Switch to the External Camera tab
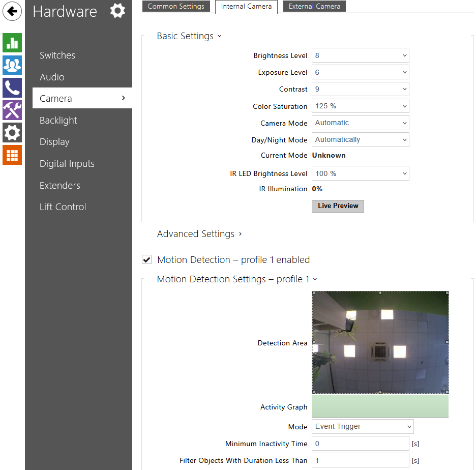The width and height of the screenshot is (476, 470). (314, 6)
